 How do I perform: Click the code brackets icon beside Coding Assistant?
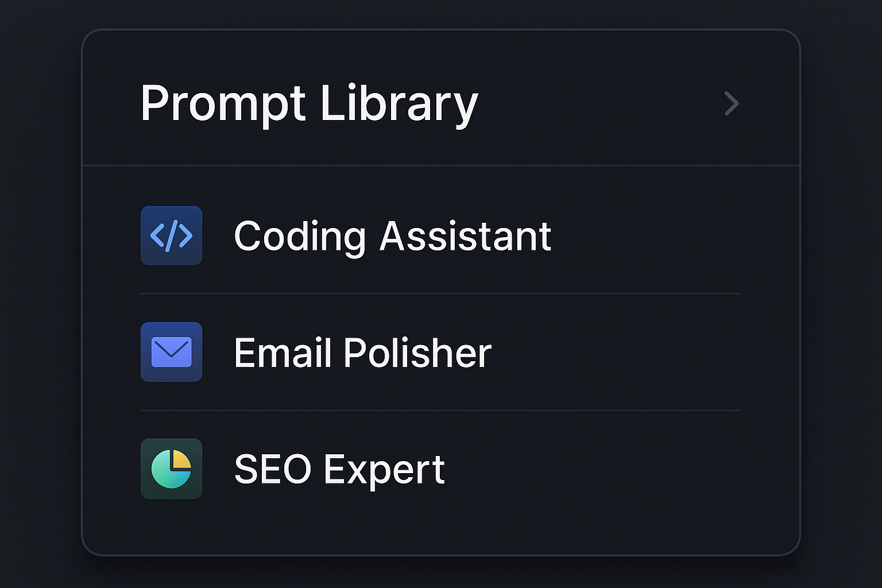pos(171,235)
